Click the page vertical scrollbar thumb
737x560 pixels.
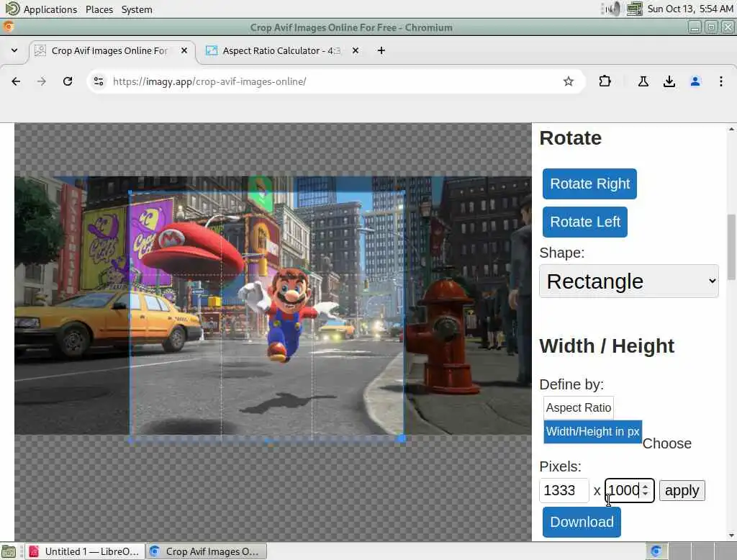point(731,248)
